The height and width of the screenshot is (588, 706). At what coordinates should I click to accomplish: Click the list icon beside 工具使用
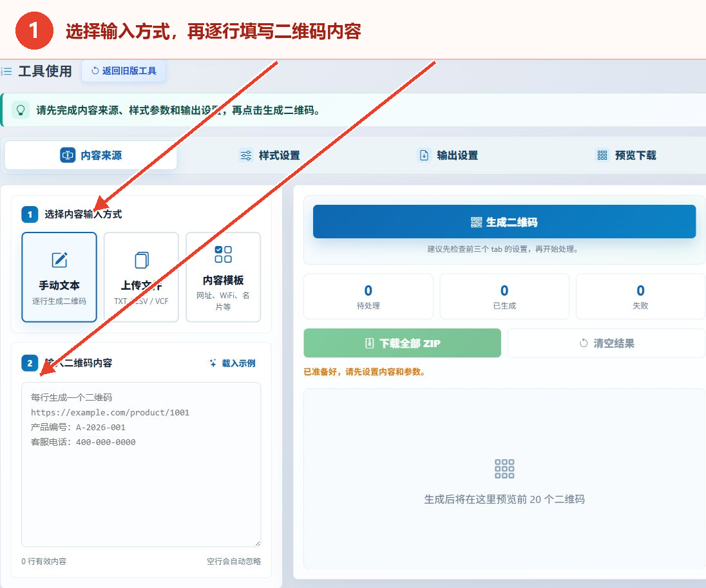[6, 71]
